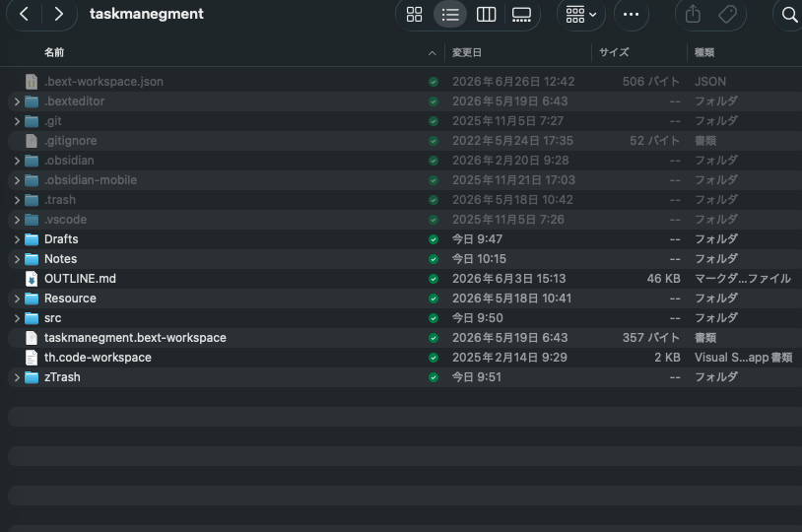Sort by サイズ column header

coord(614,52)
